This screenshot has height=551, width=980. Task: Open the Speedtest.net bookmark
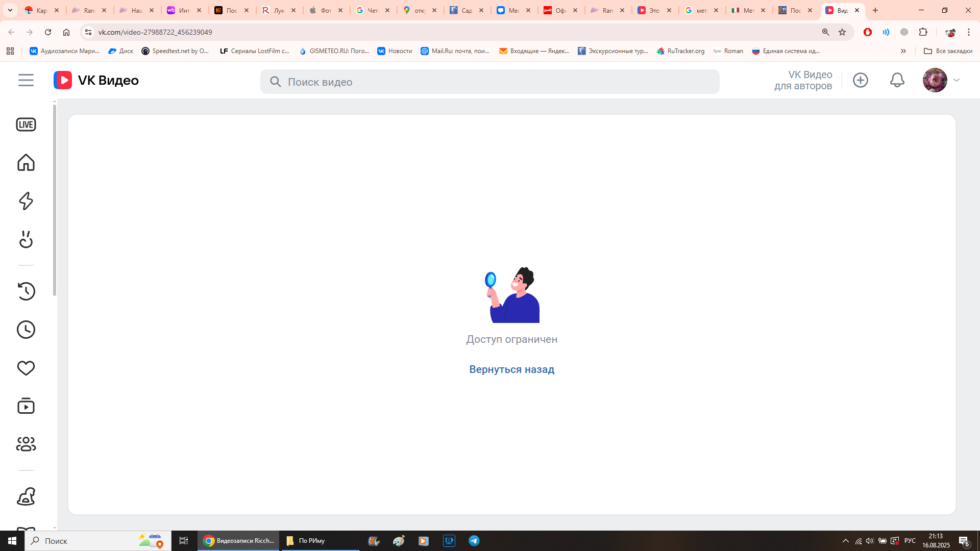(x=175, y=51)
